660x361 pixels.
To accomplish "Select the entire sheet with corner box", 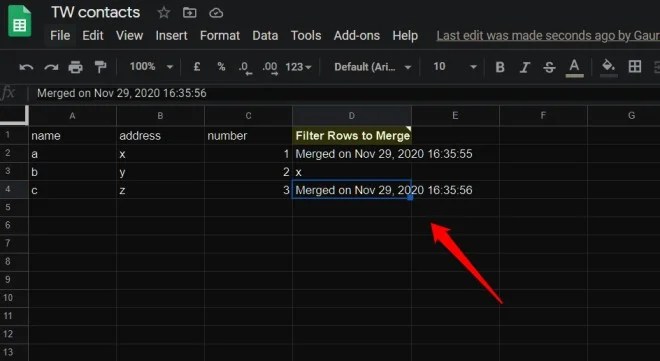I will 14,115.
